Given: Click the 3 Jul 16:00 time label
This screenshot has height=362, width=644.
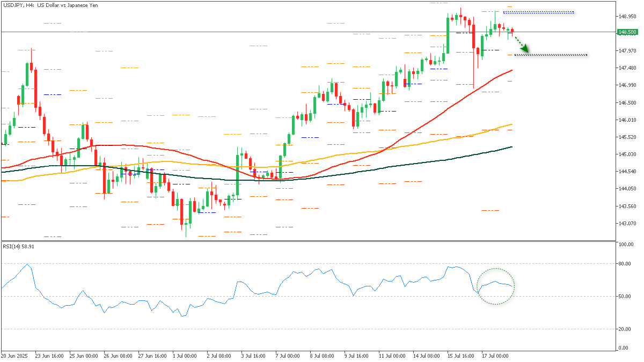Looking at the screenshot, I should tap(253, 356).
